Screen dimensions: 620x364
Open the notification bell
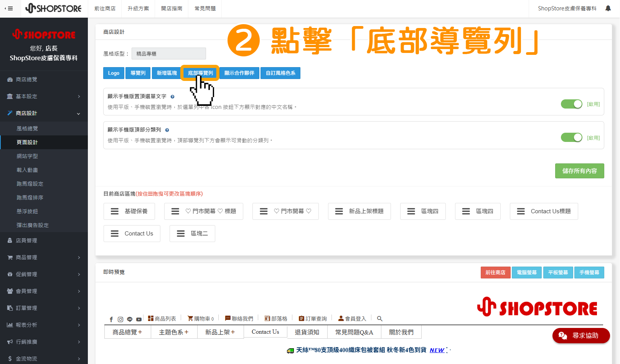(x=608, y=8)
